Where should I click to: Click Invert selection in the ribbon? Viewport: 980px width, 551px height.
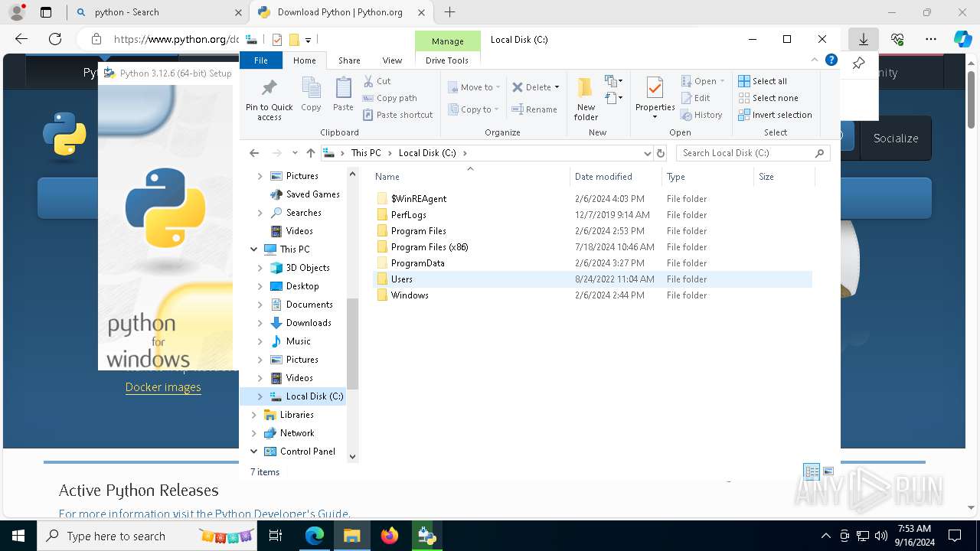click(x=775, y=115)
